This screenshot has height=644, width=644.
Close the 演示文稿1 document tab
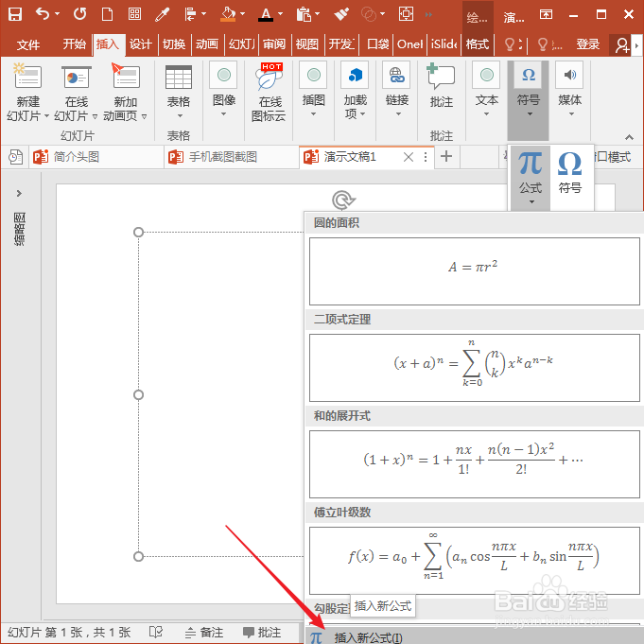click(409, 157)
